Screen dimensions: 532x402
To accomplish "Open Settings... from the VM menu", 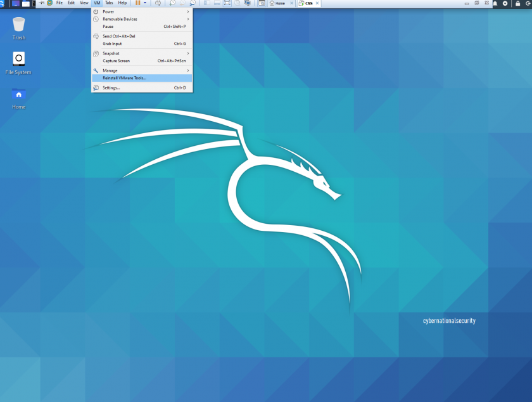I will pos(142,88).
